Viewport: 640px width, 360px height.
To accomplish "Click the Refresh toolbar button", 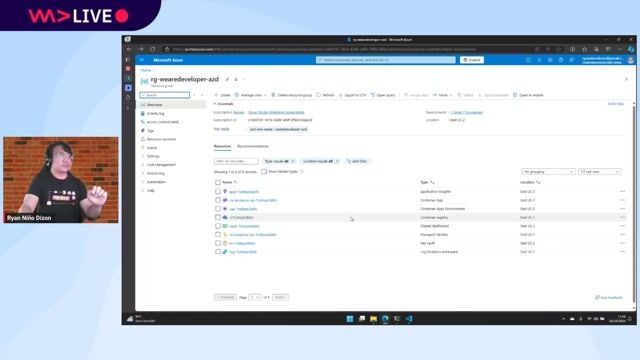I will 325,95.
